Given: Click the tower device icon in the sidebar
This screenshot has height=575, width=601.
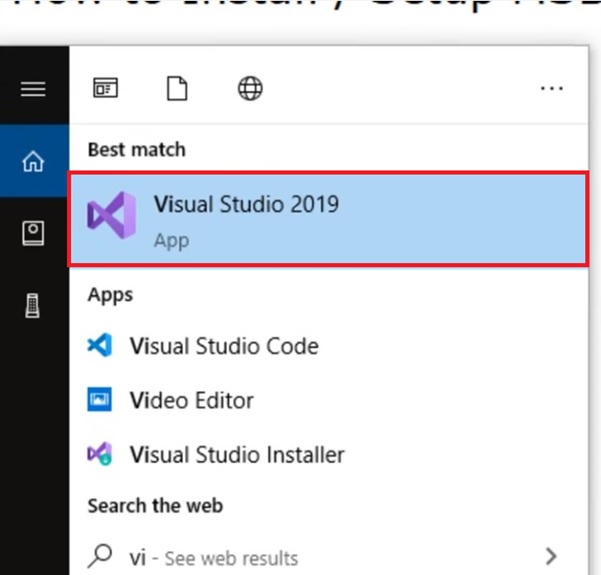Looking at the screenshot, I should coord(33,306).
